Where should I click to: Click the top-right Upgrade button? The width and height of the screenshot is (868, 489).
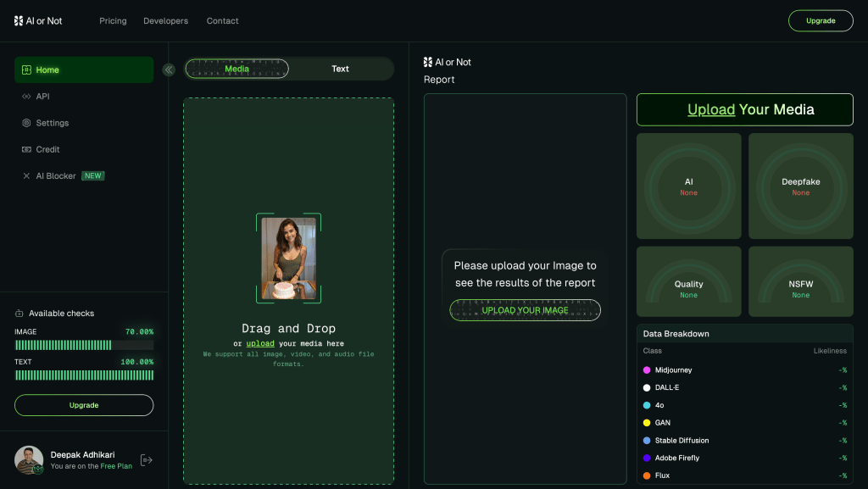820,21
